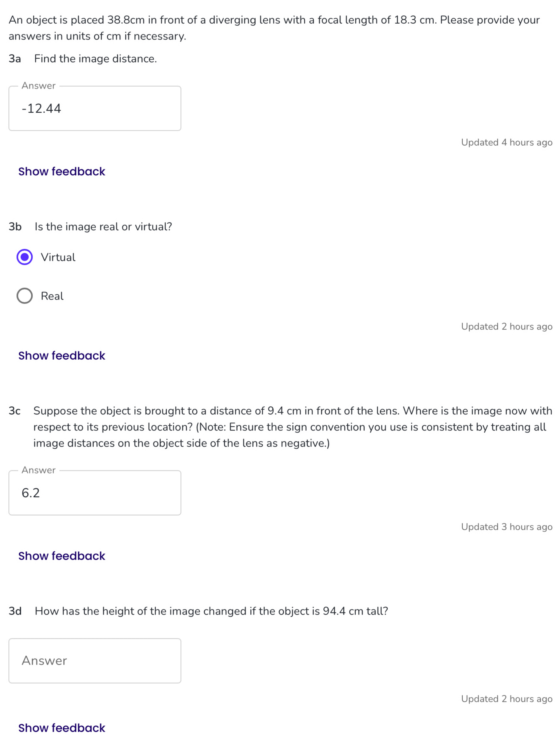The image size is (560, 750).
Task: Click the answer field containing 6.2
Action: 95,492
